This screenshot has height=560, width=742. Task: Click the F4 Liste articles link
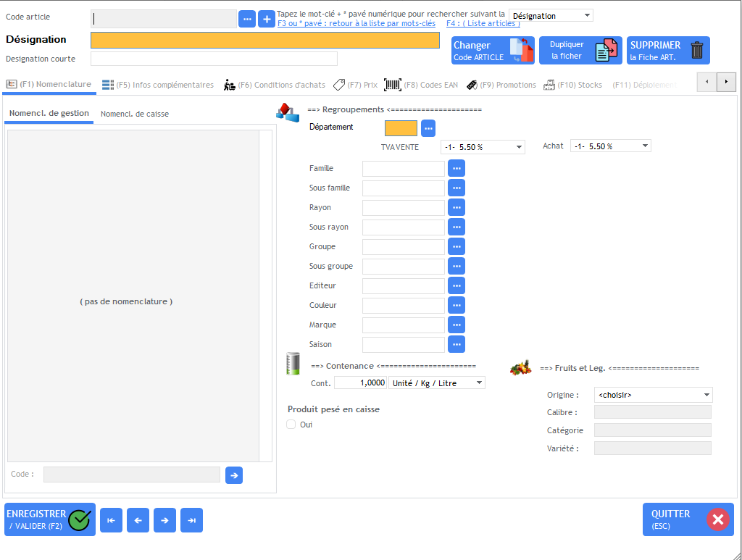pyautogui.click(x=483, y=23)
